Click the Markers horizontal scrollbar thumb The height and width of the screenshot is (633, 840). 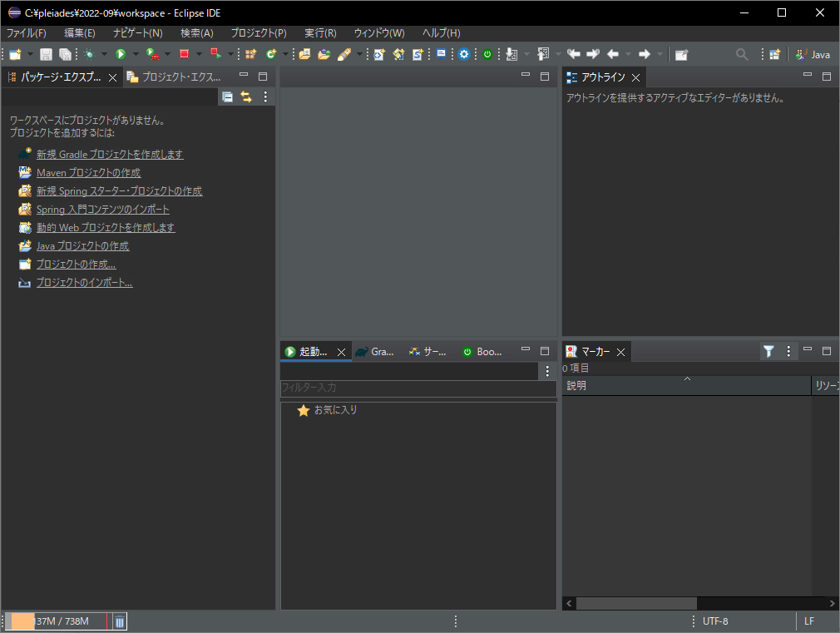click(636, 604)
